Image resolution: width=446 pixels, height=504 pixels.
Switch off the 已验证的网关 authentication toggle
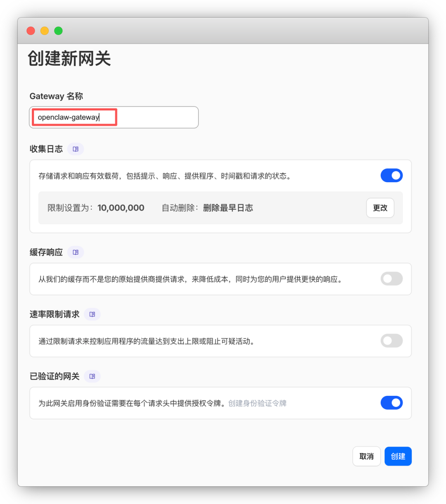coord(391,403)
